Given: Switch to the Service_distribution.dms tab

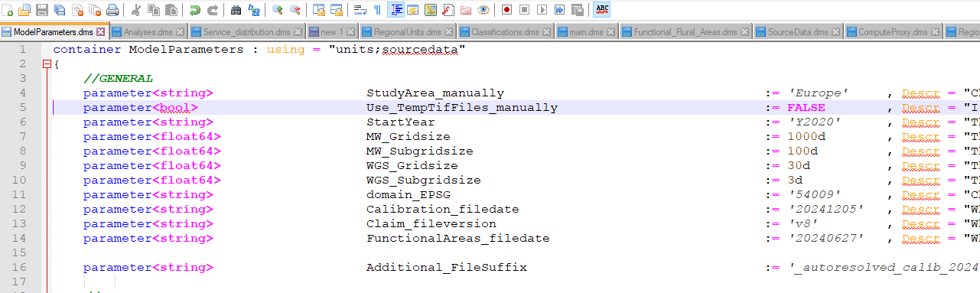Looking at the screenshot, I should coord(246,32).
